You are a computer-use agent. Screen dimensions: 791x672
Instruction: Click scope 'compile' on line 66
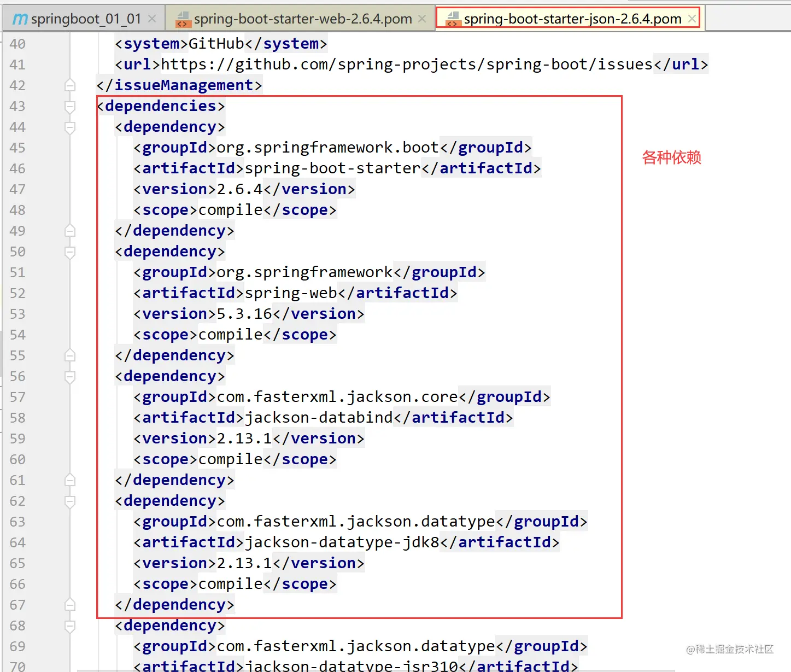pyautogui.click(x=231, y=584)
